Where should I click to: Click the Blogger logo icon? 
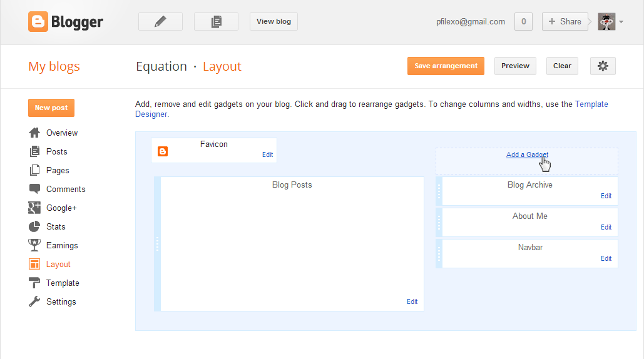tap(38, 22)
